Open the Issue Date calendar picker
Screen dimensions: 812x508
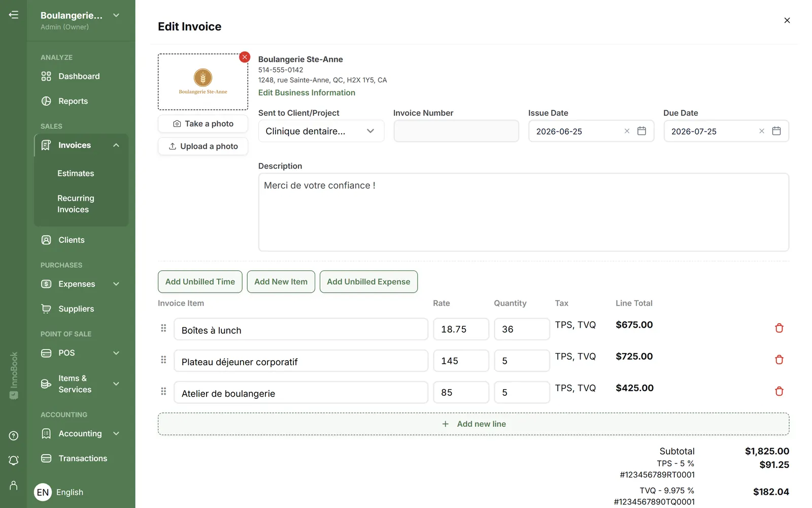click(x=641, y=131)
